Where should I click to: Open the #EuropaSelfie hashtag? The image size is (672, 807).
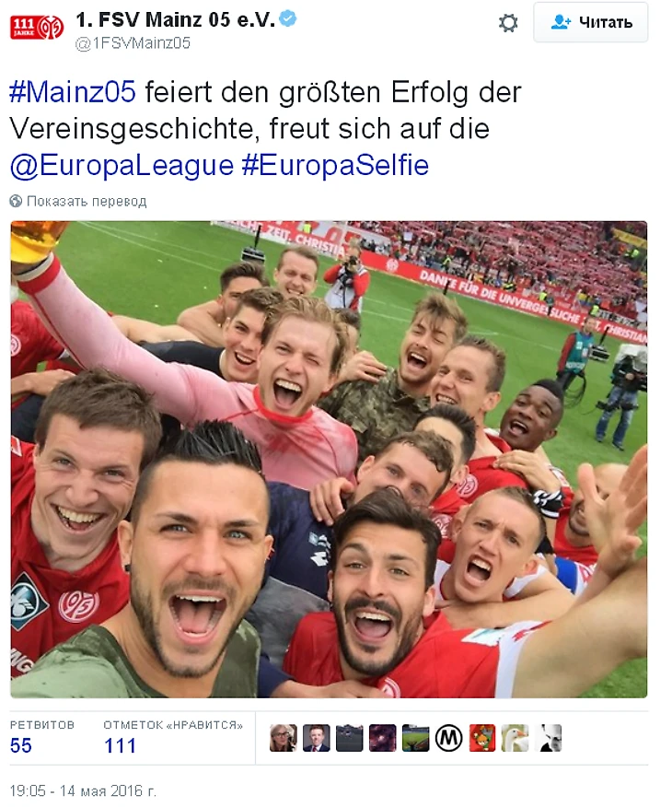click(x=335, y=165)
